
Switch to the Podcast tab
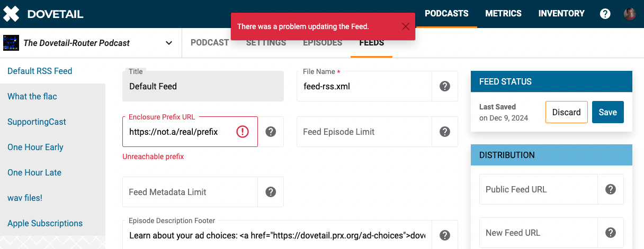[x=210, y=43]
